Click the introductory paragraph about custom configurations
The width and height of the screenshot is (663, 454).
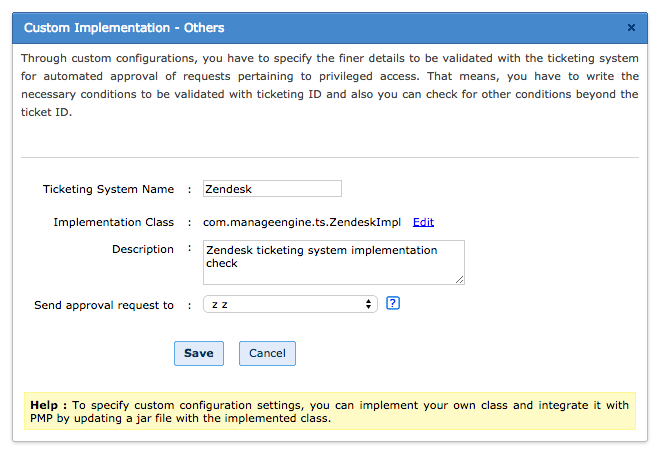click(330, 85)
